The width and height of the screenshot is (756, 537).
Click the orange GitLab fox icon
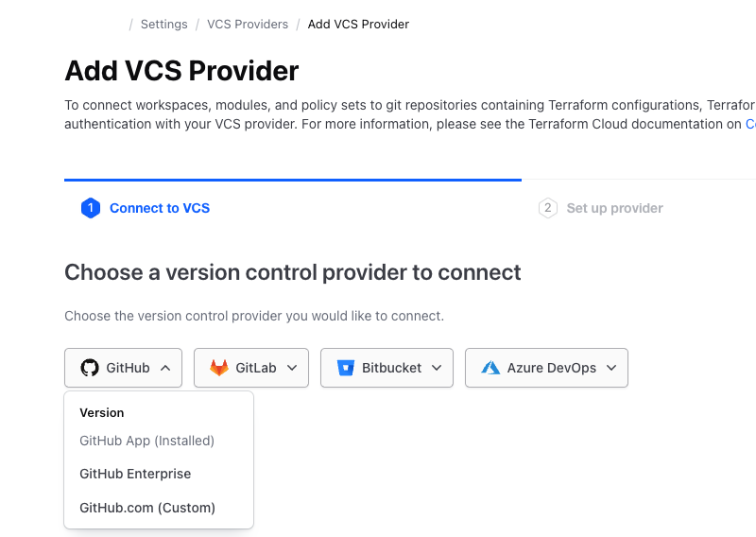pyautogui.click(x=219, y=368)
